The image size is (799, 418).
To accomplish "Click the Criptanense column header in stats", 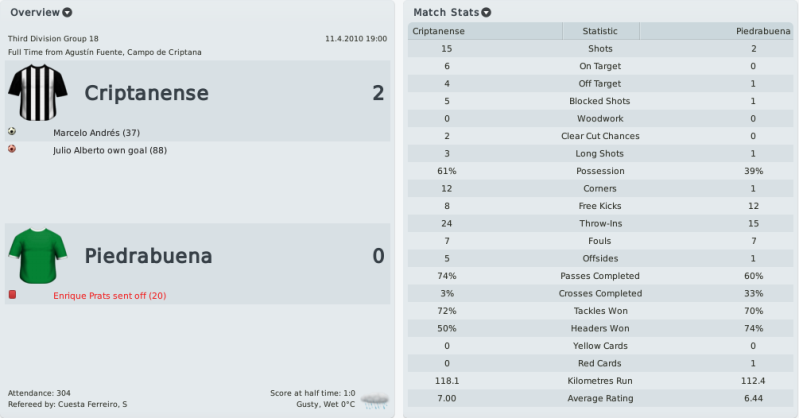I will [x=485, y=31].
